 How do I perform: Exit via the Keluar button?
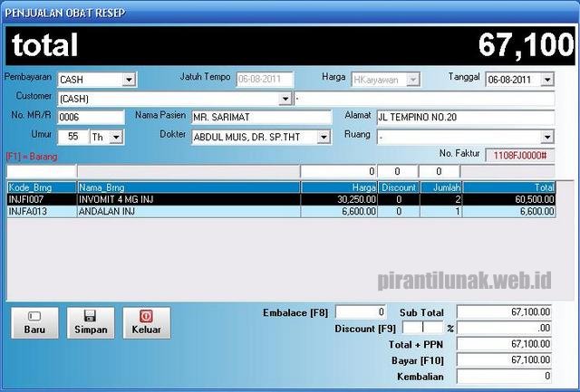147,323
